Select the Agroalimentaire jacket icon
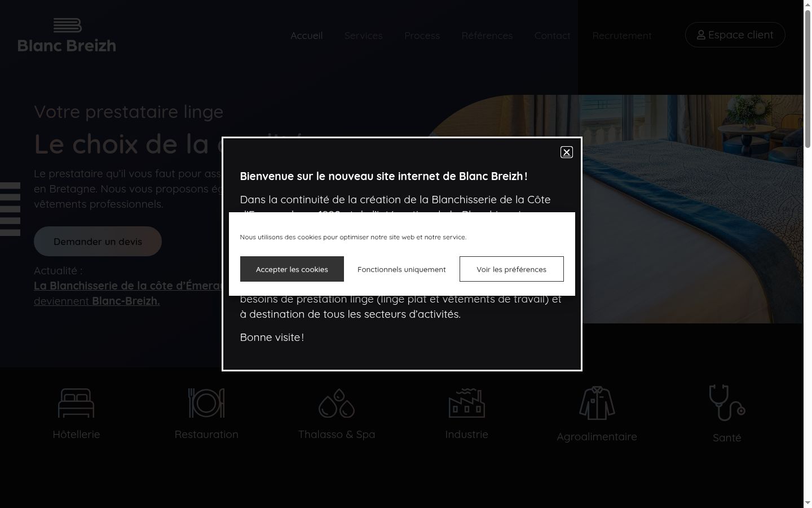The width and height of the screenshot is (812, 508). click(597, 403)
